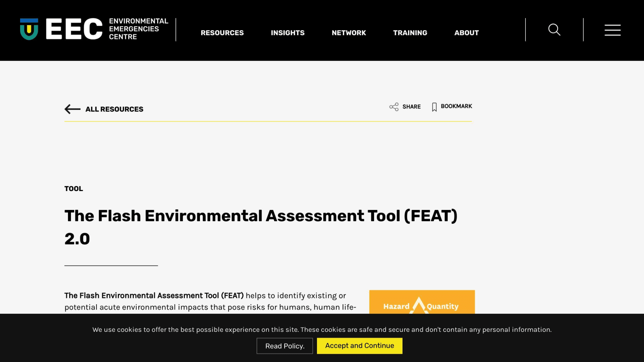644x362 pixels.
Task: Click the back arrow beside All Resources
Action: tap(73, 109)
